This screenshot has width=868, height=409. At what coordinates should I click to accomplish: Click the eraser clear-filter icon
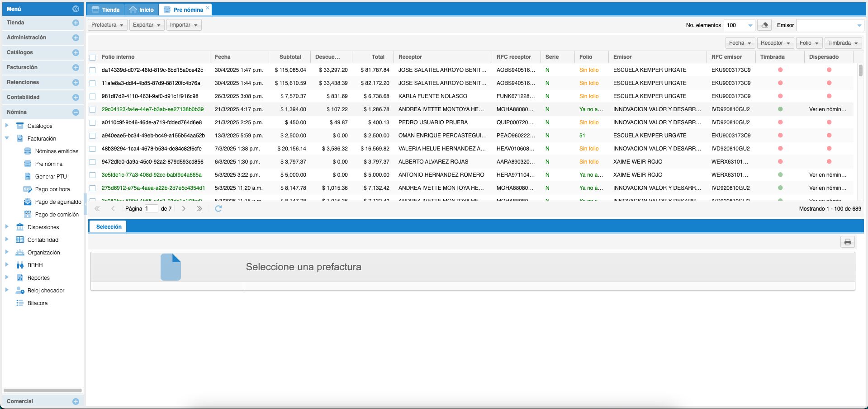(x=764, y=25)
